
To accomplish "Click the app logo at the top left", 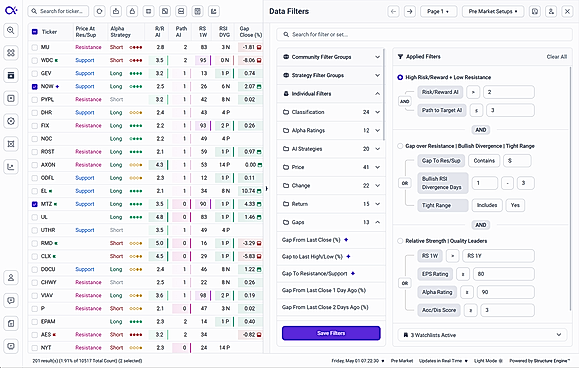I will point(11,10).
